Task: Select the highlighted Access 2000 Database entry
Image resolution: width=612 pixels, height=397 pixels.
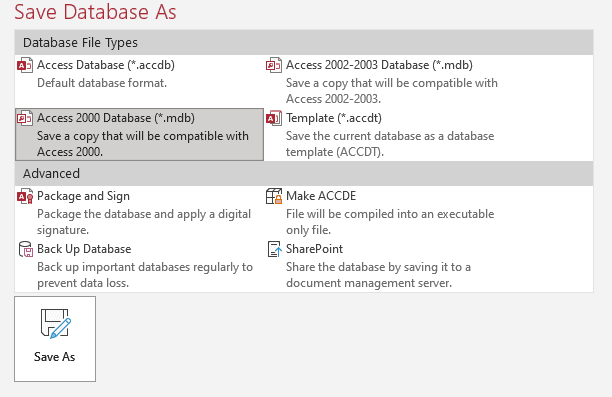Action: tap(139, 134)
